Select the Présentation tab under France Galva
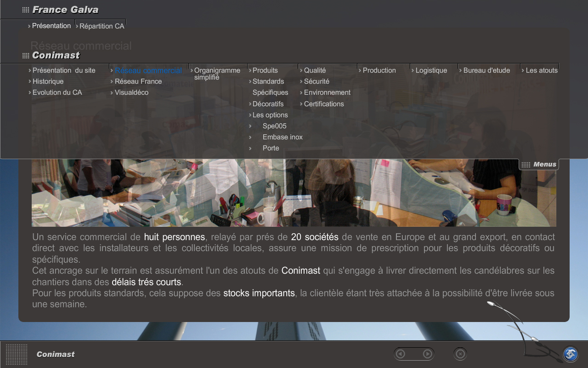588x368 pixels. click(51, 26)
